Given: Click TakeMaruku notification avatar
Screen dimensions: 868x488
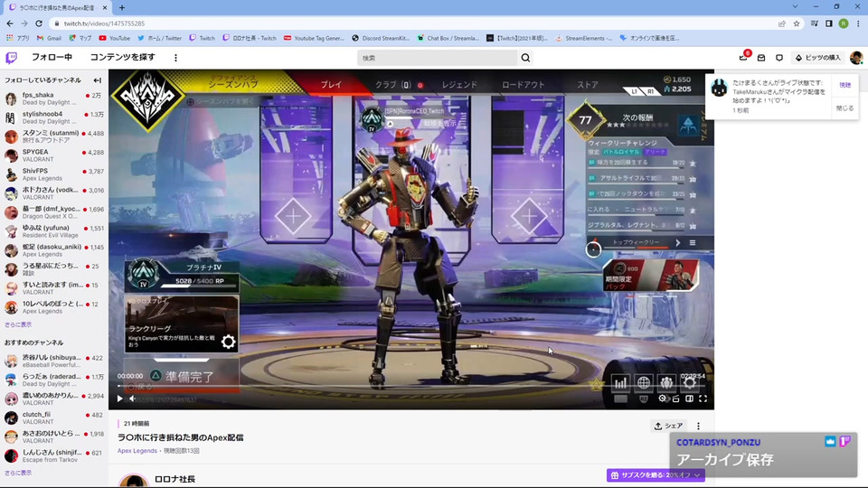Looking at the screenshot, I should coord(719,88).
